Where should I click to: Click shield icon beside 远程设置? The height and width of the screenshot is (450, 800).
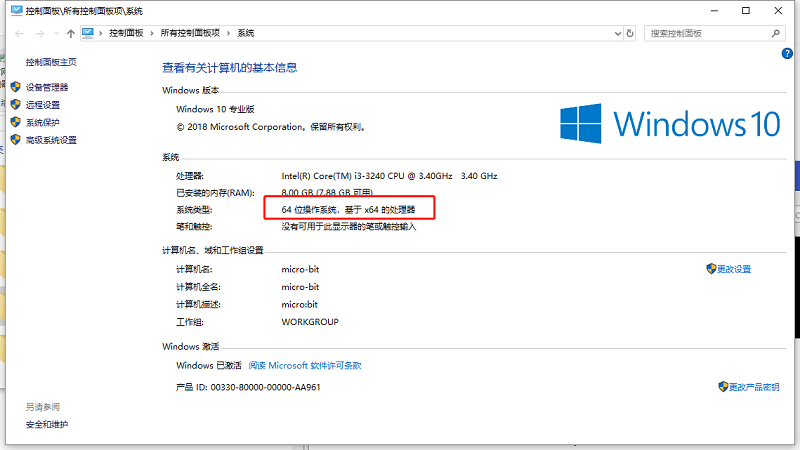15,105
